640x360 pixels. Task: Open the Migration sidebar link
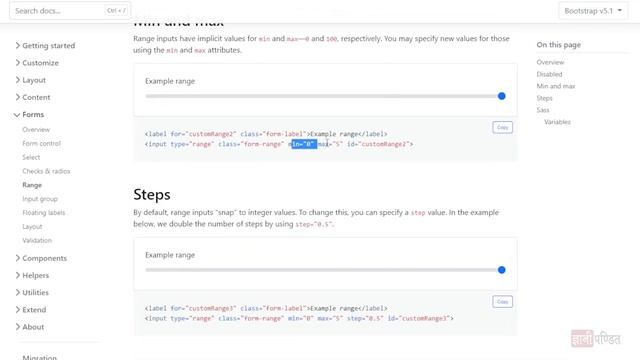click(x=40, y=357)
